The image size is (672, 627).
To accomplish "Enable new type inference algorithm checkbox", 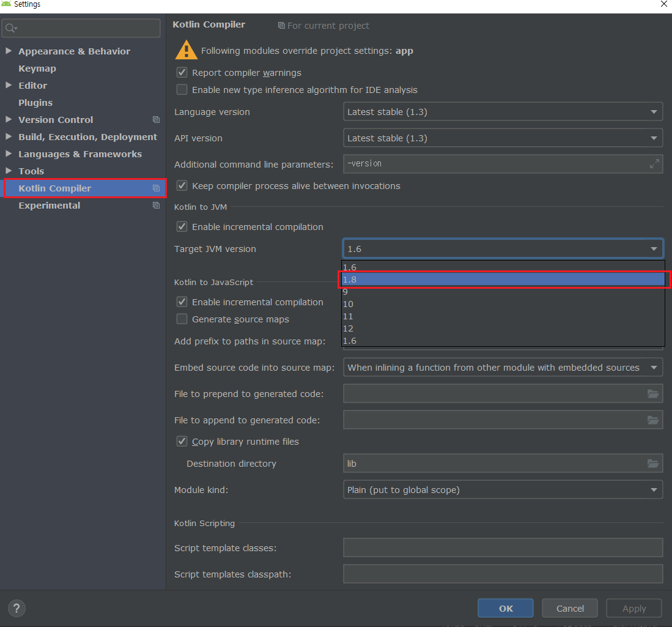I will click(x=182, y=90).
